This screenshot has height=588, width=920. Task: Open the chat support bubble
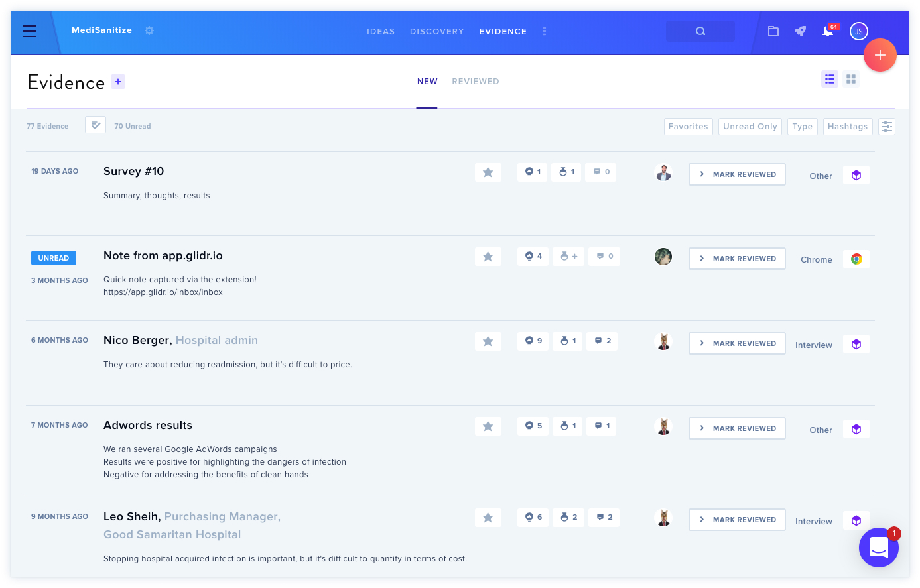pos(879,548)
